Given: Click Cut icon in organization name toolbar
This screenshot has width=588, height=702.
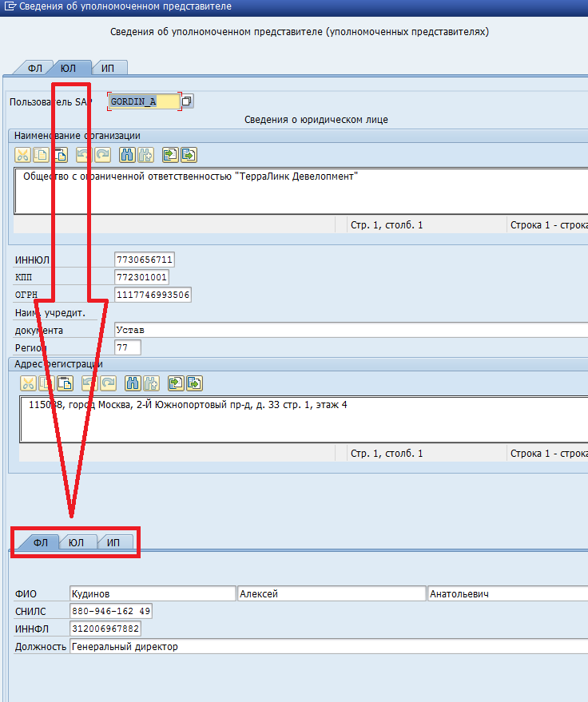Looking at the screenshot, I should pos(22,155).
